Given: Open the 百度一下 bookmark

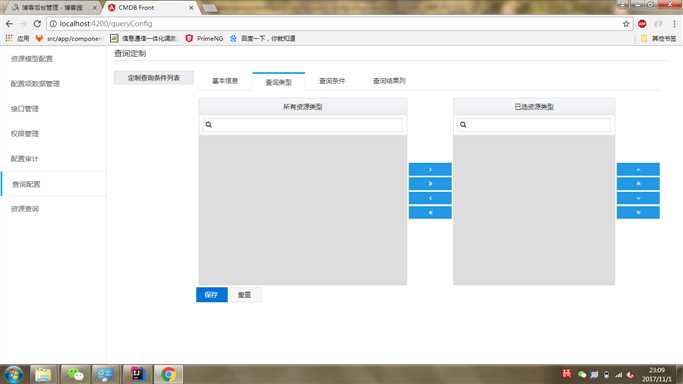Looking at the screenshot, I should 263,38.
